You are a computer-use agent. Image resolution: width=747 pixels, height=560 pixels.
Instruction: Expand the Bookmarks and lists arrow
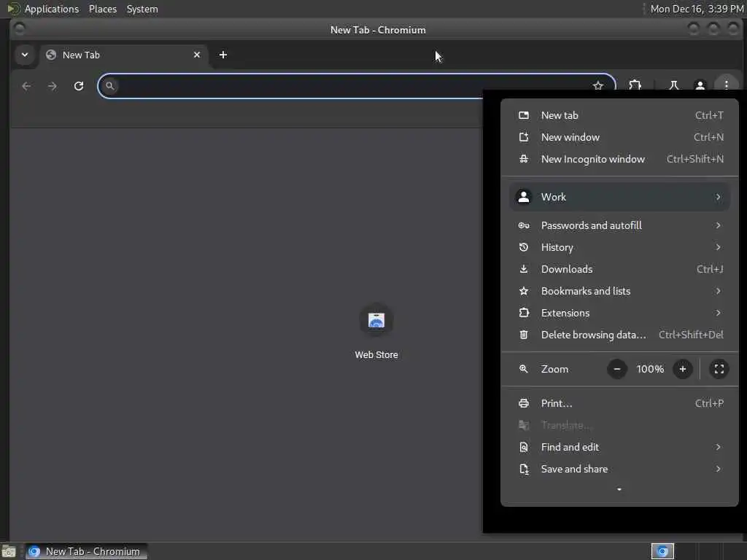pos(718,291)
